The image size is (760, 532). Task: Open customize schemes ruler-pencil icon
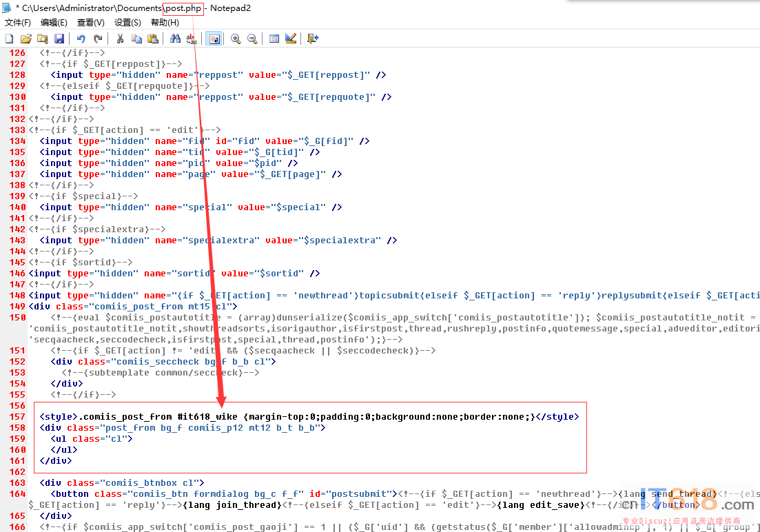(x=291, y=39)
